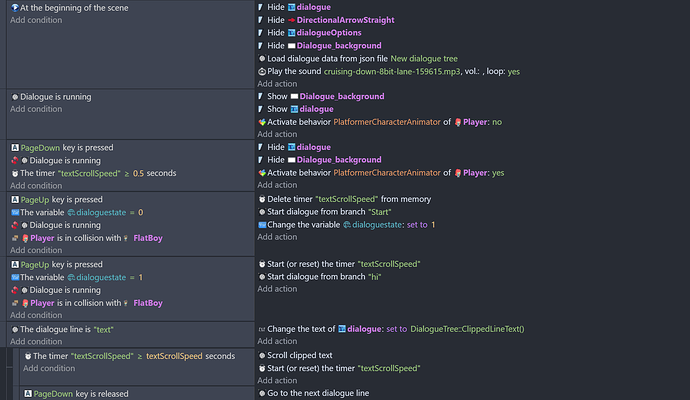Click the icon before 'Load dialogue data from json file'
This screenshot has width=690, height=400.
coord(262,59)
